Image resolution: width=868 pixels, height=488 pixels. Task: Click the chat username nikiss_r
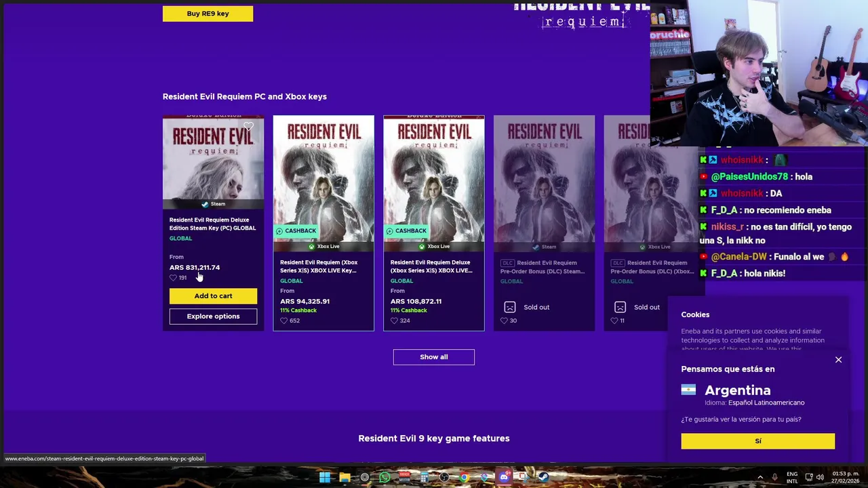pyautogui.click(x=727, y=227)
